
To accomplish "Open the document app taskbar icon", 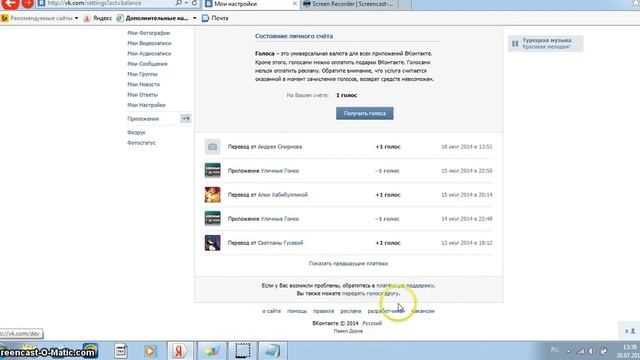I will (x=121, y=351).
